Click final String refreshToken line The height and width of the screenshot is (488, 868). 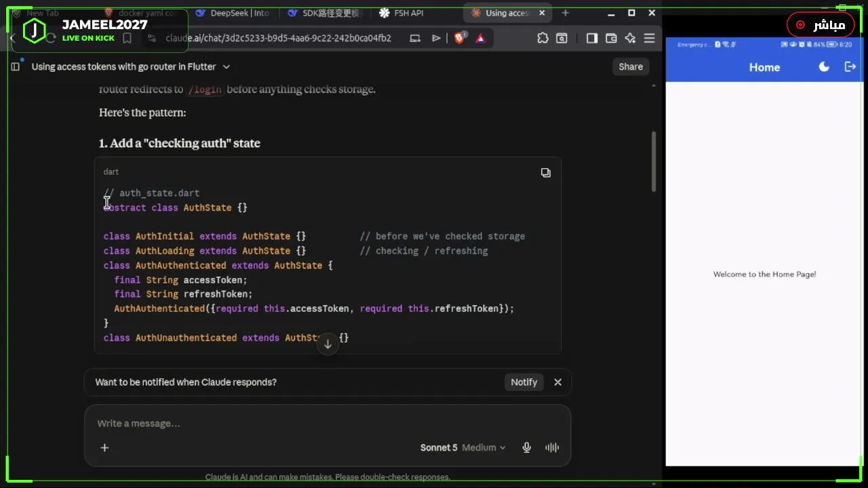pos(183,294)
